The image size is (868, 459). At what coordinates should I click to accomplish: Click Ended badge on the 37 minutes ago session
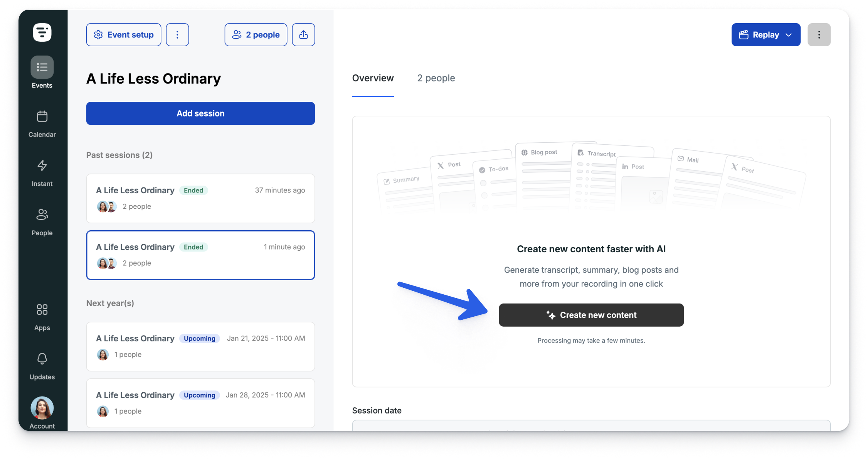point(193,191)
